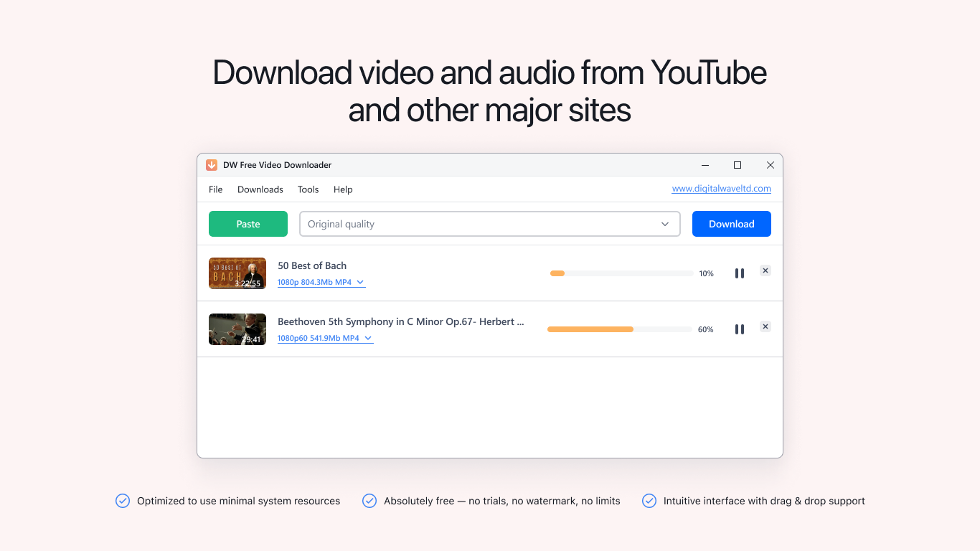Click checkmark icon beside "Optimized to use minimal system resources"
The width and height of the screenshot is (980, 551).
[x=123, y=501]
